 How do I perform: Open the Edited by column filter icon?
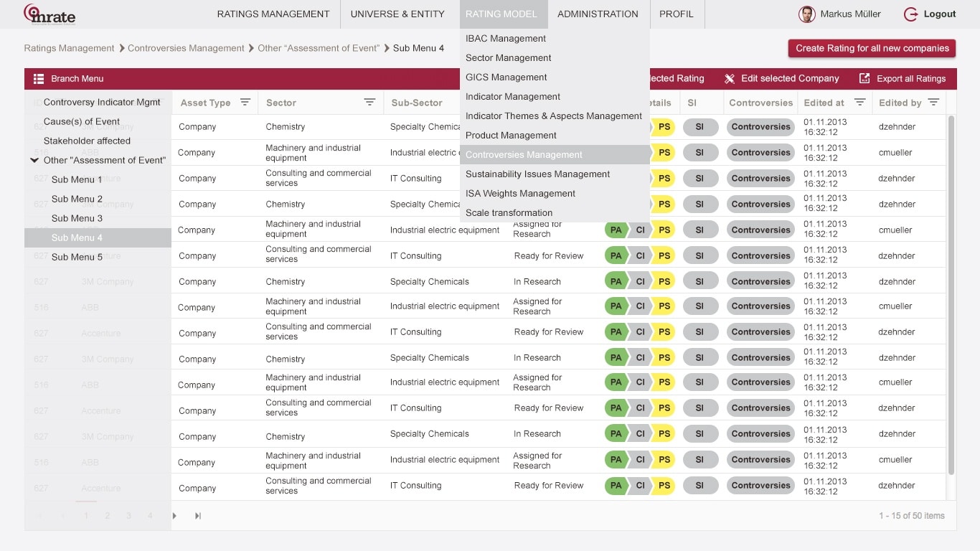click(x=933, y=103)
